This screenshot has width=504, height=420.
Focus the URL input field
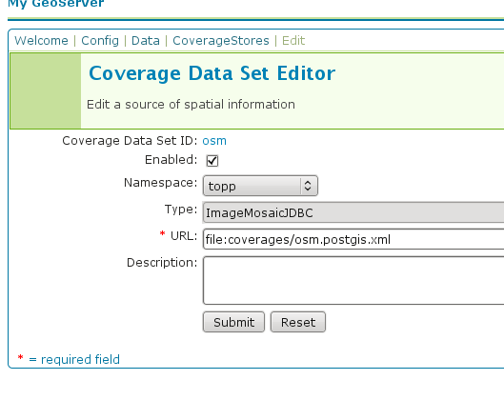click(353, 239)
